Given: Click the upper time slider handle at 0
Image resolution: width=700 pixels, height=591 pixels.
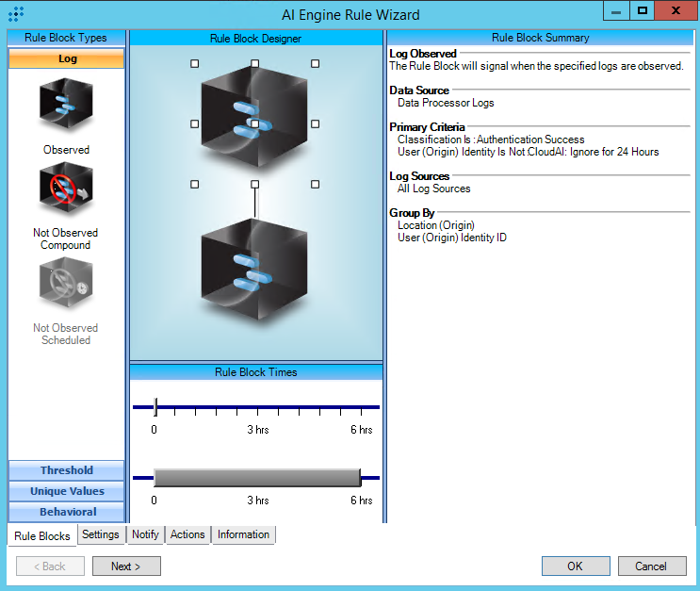Looking at the screenshot, I should 155,407.
